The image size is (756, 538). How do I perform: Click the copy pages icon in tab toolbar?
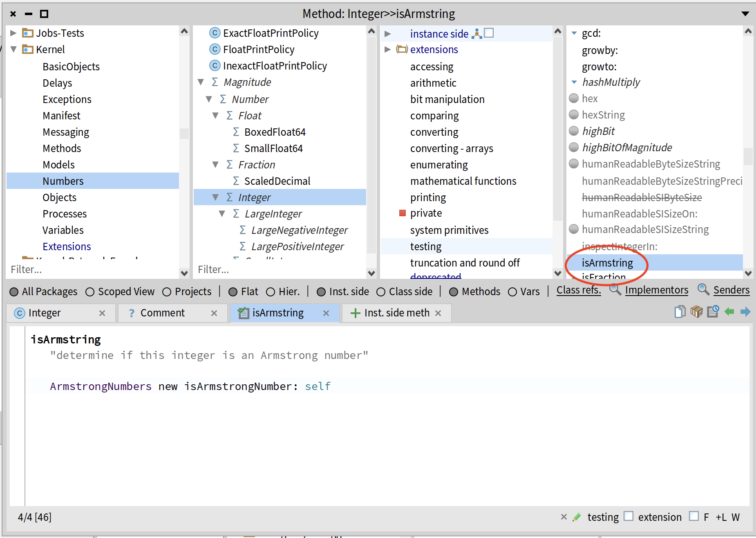(x=680, y=312)
